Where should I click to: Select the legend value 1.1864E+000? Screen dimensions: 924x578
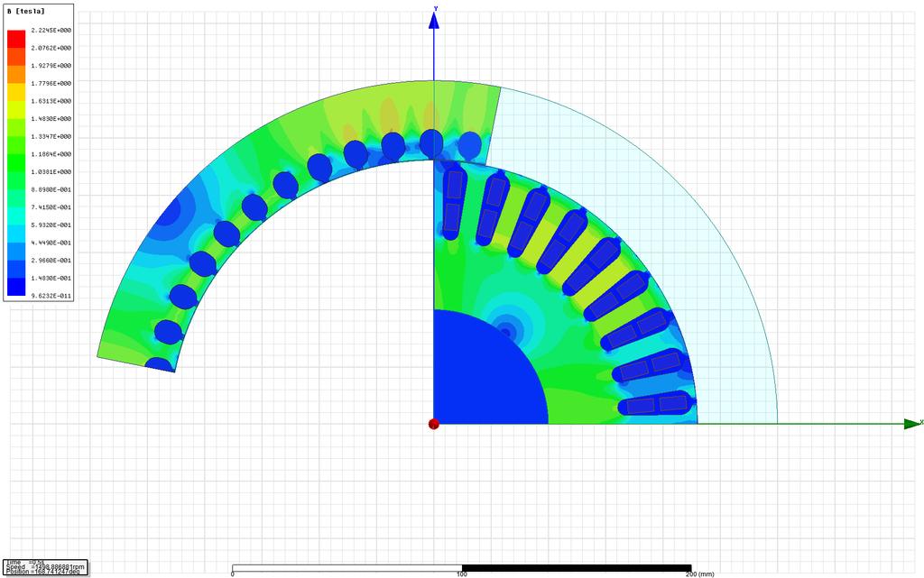(51, 153)
